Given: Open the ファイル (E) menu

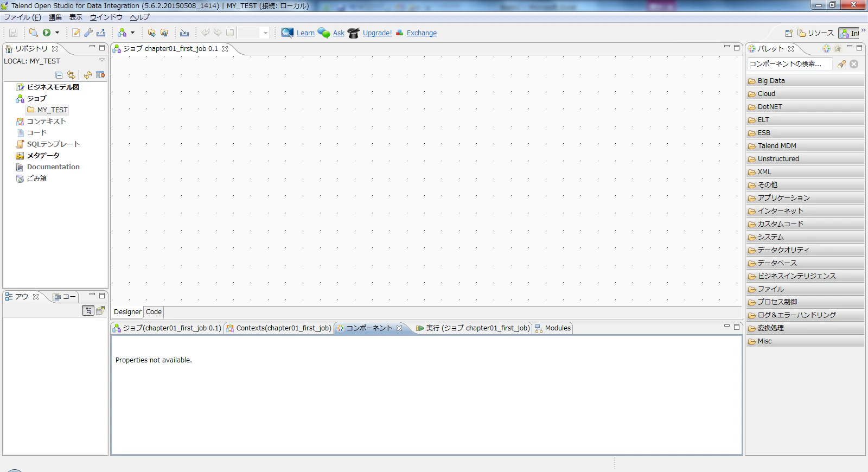Looking at the screenshot, I should coord(23,17).
